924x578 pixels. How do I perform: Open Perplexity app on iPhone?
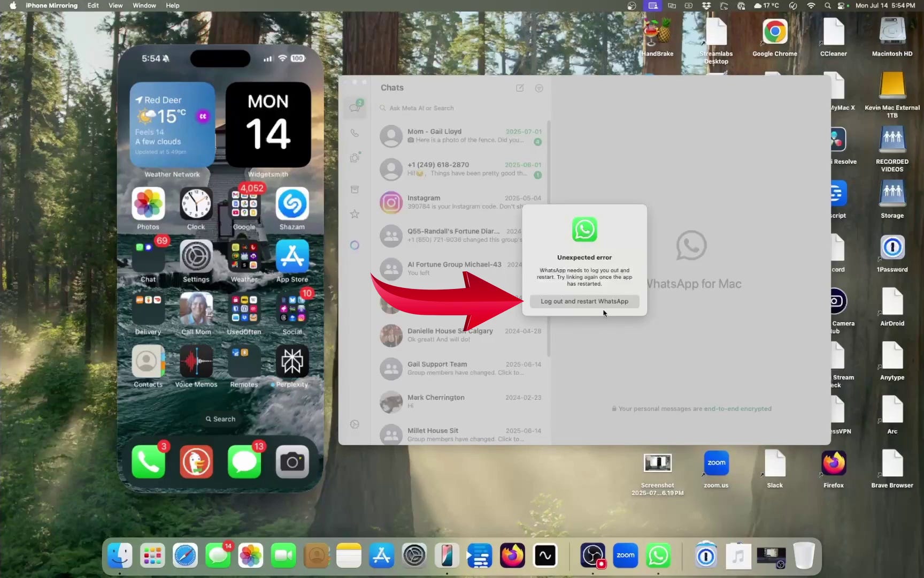point(292,361)
